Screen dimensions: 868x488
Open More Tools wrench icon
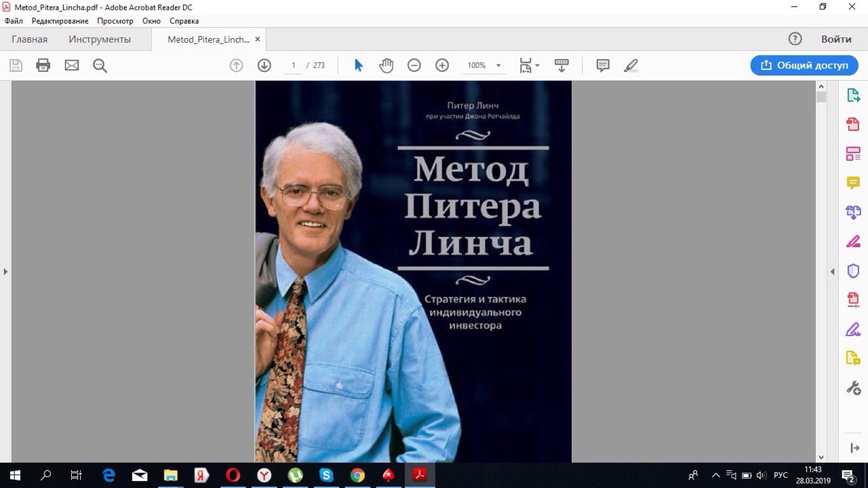[x=853, y=388]
